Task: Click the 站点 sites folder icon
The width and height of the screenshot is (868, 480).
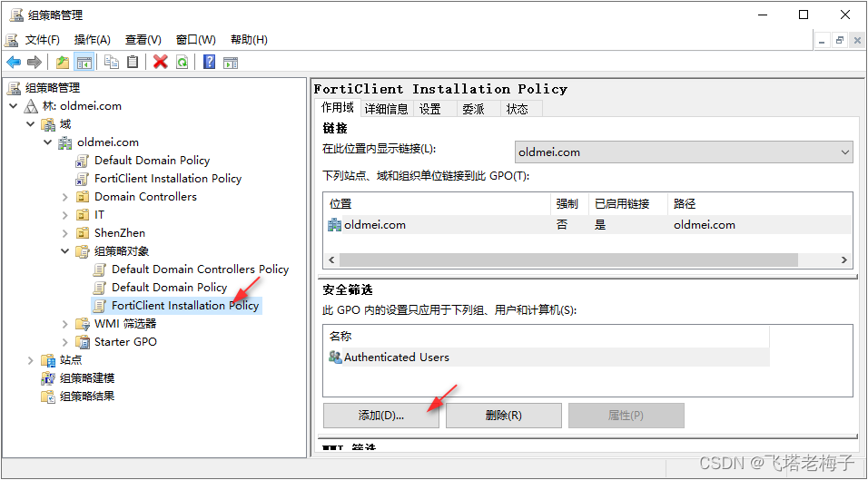Action: [48, 360]
